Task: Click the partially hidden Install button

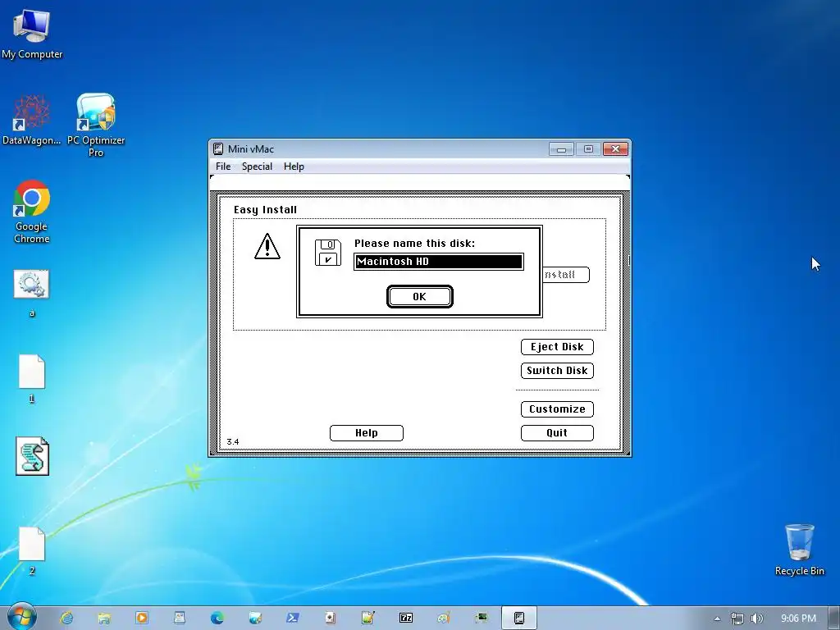Action: [x=566, y=275]
